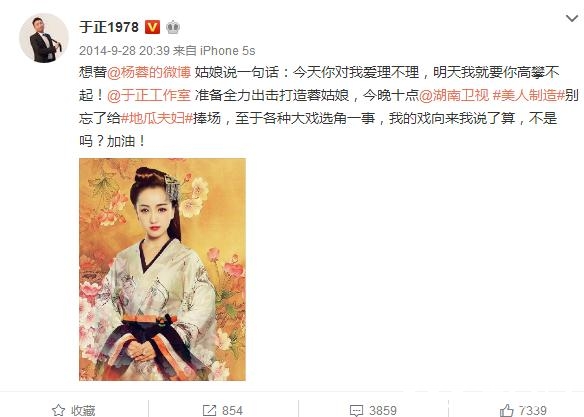Open 于正1978 profile avatar
The height and width of the screenshot is (417, 584).
click(x=44, y=38)
